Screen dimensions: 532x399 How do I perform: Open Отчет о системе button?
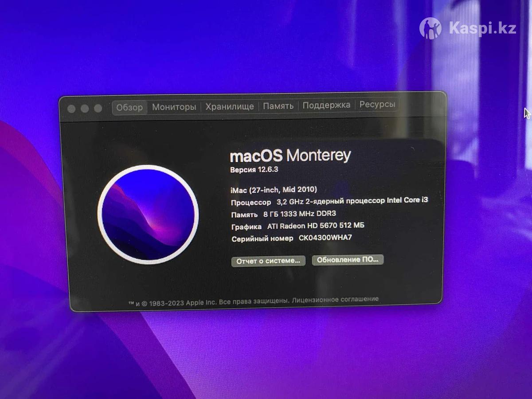pos(268,261)
